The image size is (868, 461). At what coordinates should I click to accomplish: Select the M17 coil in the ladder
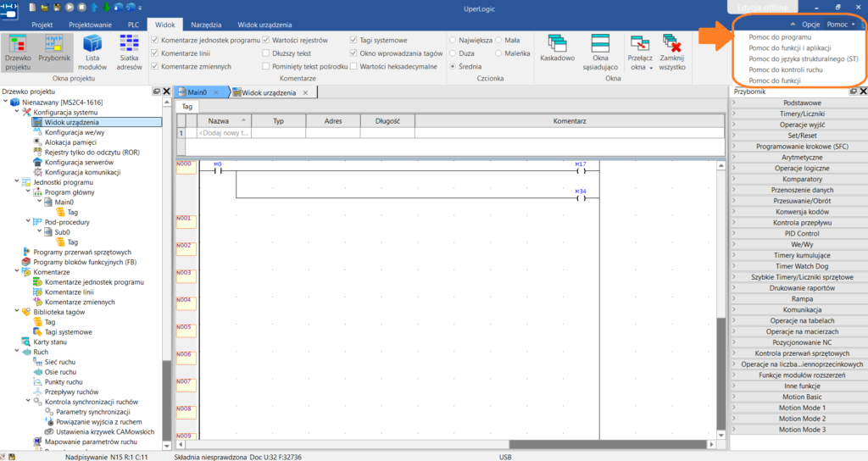pos(580,170)
